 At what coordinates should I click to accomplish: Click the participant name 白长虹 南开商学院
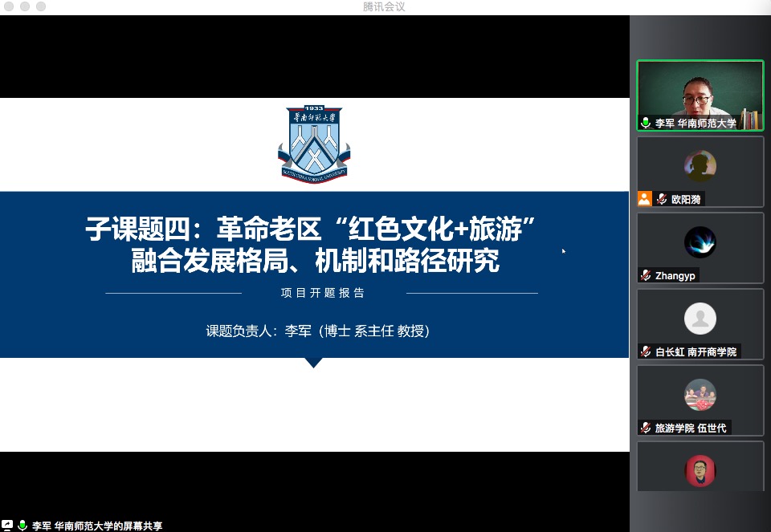(x=696, y=351)
